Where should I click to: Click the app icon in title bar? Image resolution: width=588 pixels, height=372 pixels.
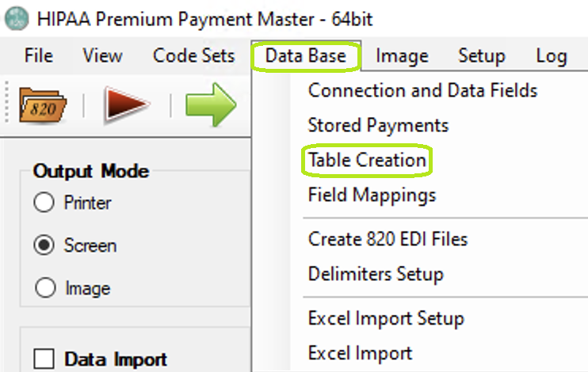click(x=17, y=18)
